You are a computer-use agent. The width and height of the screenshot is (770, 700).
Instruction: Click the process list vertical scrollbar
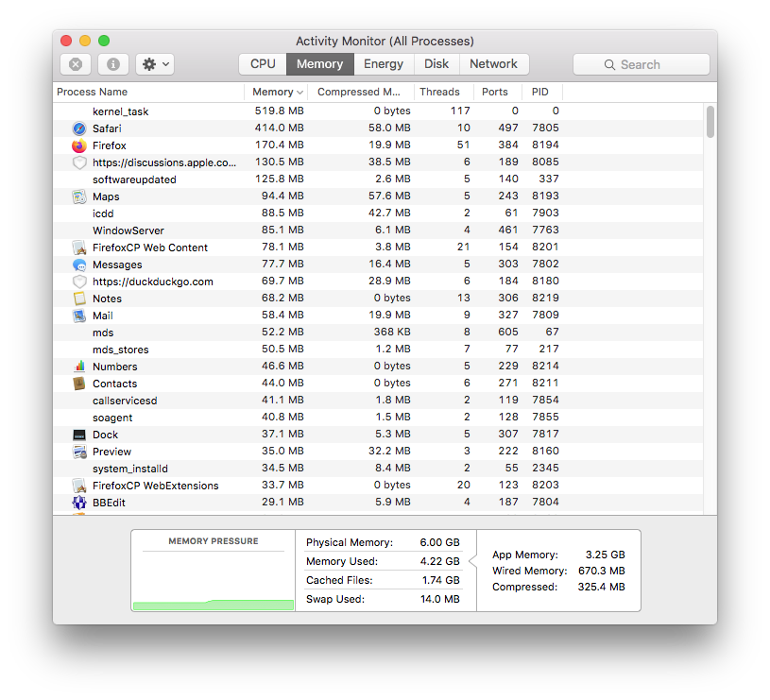click(710, 122)
